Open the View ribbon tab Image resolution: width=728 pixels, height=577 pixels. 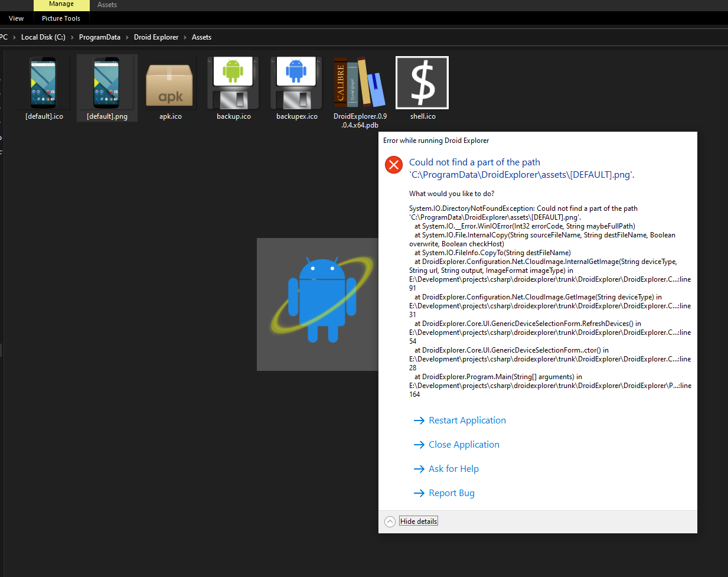[17, 18]
